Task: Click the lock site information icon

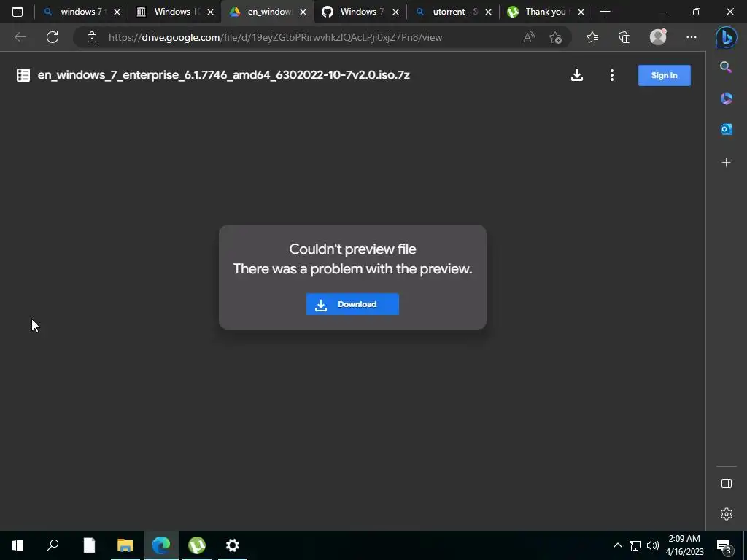Action: 92,37
